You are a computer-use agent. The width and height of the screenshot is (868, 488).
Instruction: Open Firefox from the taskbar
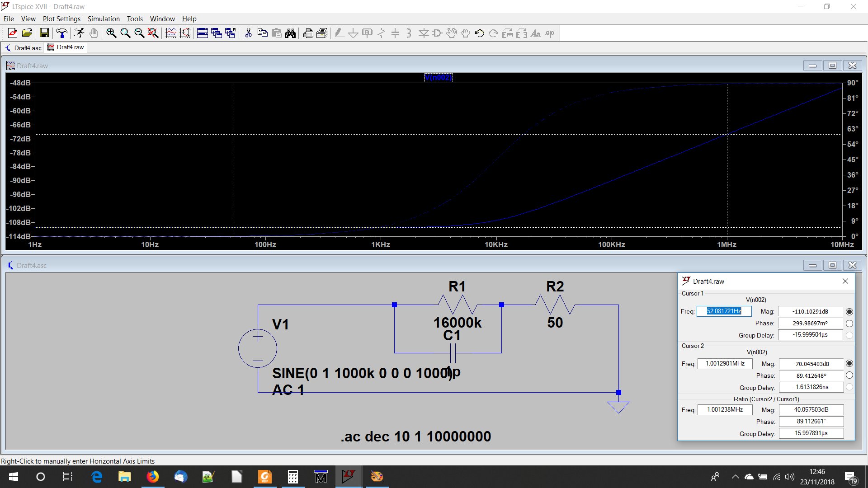(x=153, y=477)
